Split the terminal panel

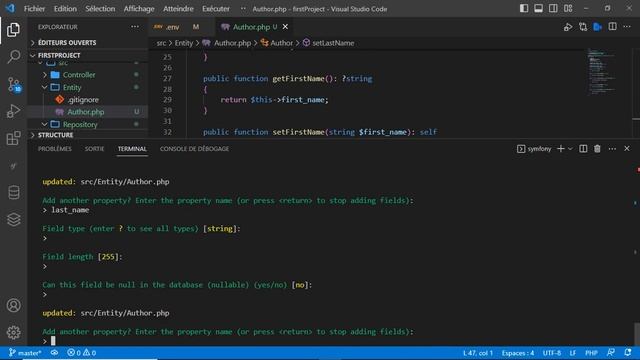(583, 149)
